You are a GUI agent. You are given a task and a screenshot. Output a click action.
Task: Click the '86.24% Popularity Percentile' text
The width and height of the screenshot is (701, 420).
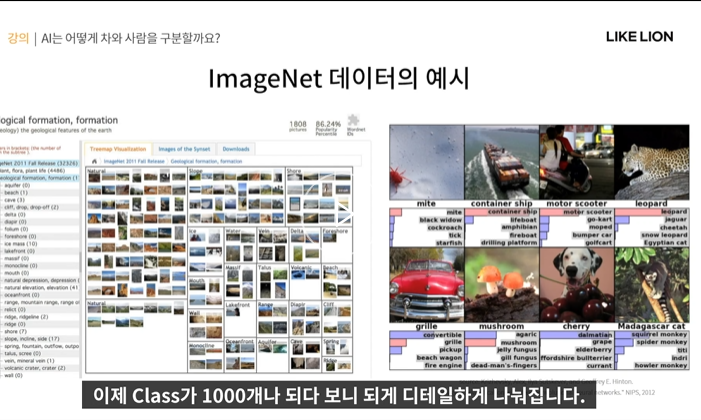[328, 127]
